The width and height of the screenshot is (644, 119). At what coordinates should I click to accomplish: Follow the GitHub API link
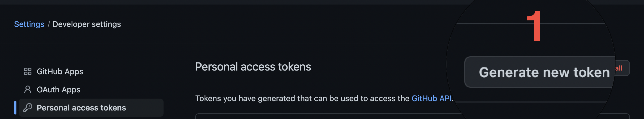coord(432,98)
